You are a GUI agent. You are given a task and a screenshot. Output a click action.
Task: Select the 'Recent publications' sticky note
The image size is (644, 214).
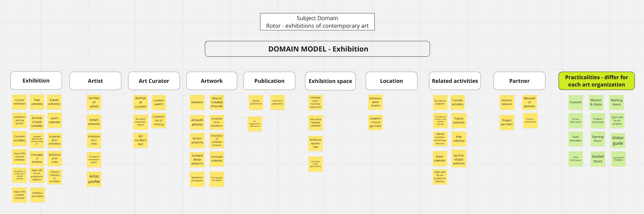(x=256, y=102)
